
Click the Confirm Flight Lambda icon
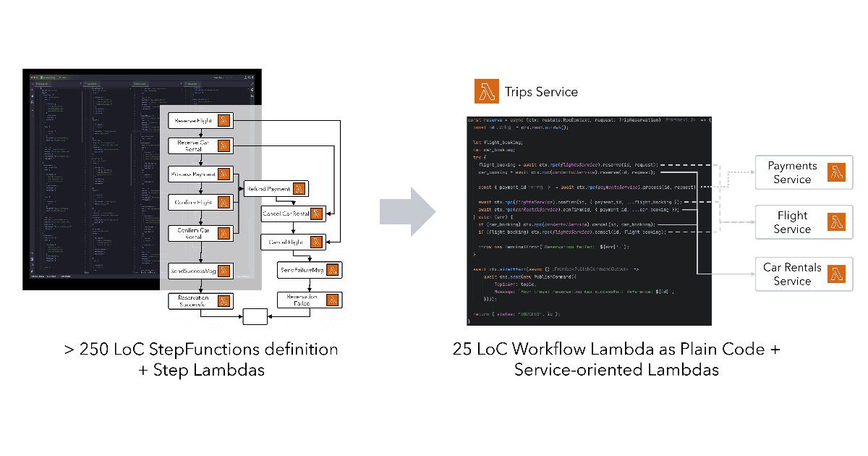click(x=224, y=203)
